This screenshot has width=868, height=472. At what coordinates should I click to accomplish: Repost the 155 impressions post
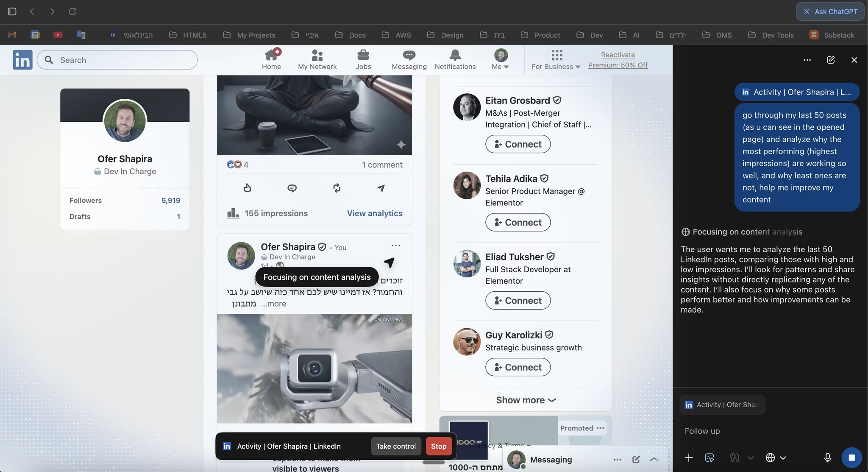click(337, 188)
